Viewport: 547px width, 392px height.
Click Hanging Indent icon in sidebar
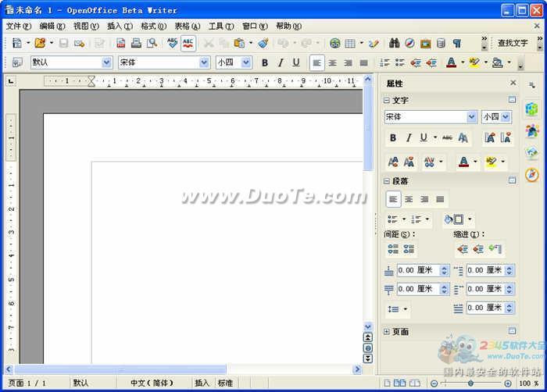(495, 249)
